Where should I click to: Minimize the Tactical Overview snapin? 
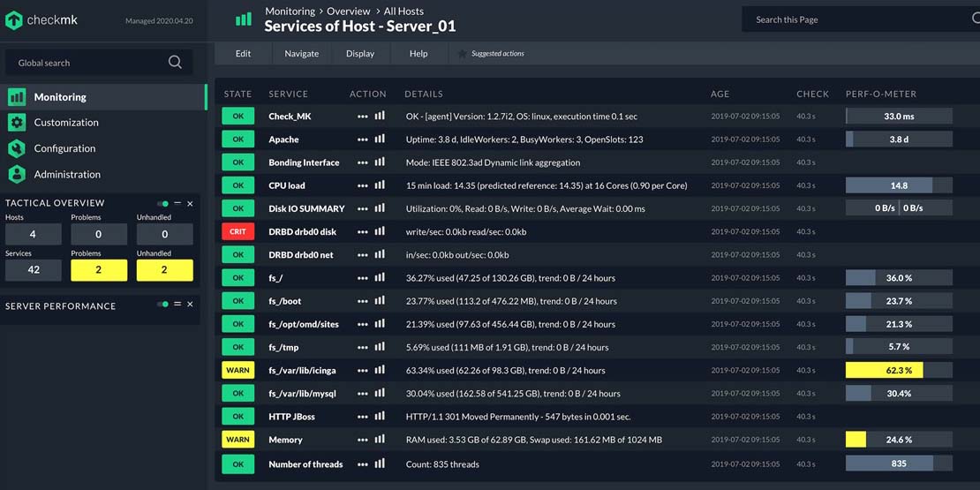click(177, 203)
